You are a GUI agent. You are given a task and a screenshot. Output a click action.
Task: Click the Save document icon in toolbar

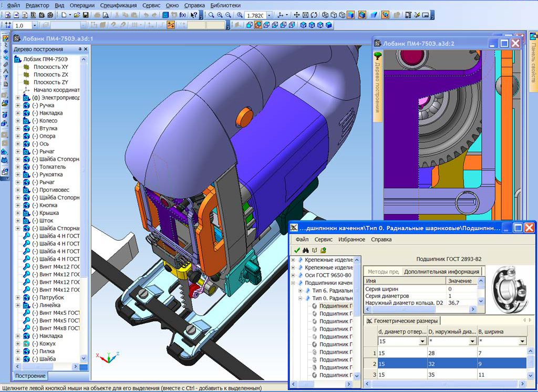tap(86, 15)
